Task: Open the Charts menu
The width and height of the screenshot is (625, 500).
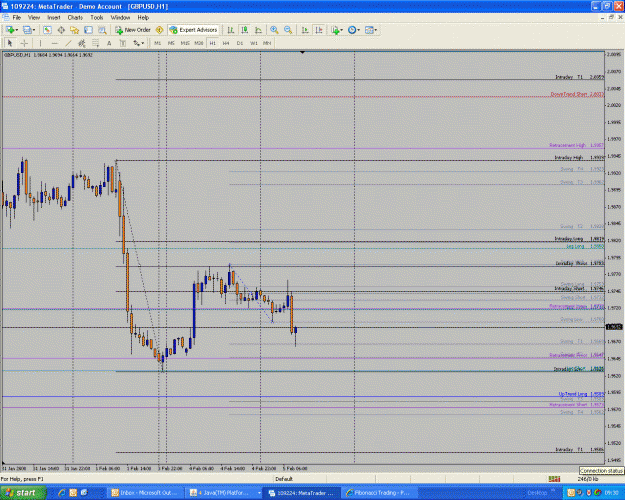Action: click(x=75, y=18)
